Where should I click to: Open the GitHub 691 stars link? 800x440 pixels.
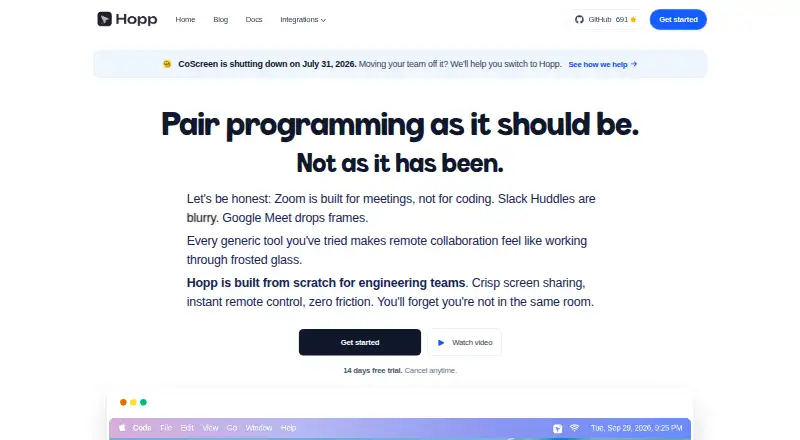(x=606, y=19)
